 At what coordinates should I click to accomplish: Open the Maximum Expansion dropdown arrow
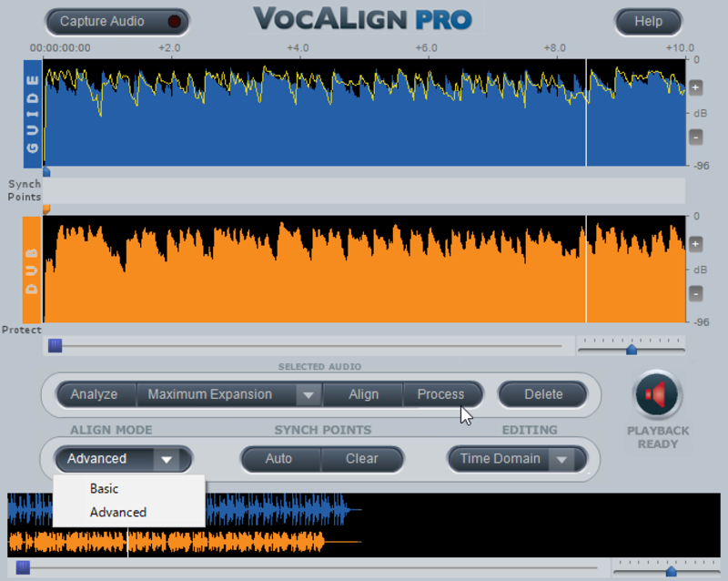click(x=308, y=394)
